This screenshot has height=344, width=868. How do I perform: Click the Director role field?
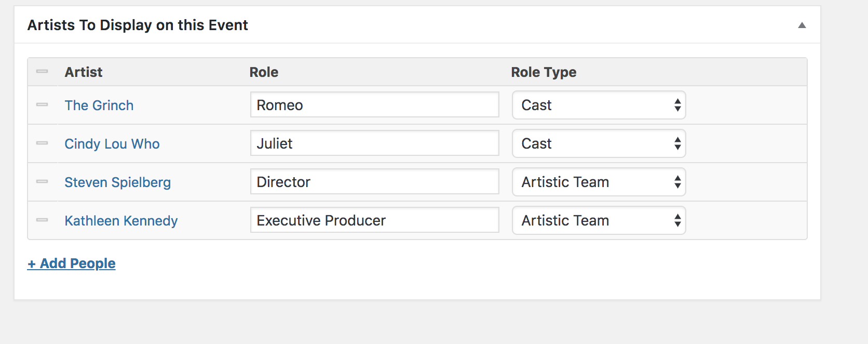[x=374, y=182]
